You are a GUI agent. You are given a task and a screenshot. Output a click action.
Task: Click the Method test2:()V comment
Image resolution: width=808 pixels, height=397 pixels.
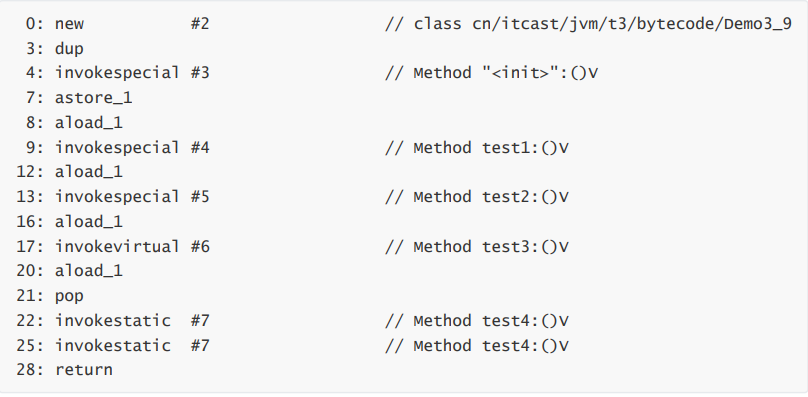pos(477,197)
